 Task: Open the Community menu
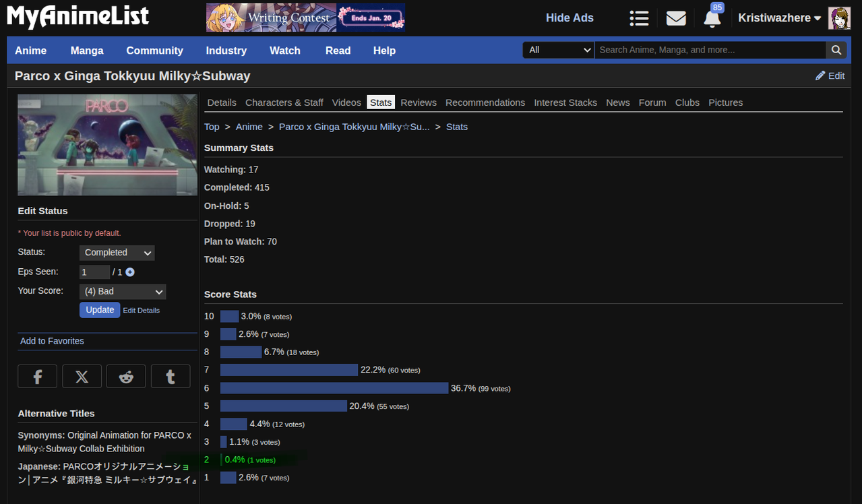(154, 51)
